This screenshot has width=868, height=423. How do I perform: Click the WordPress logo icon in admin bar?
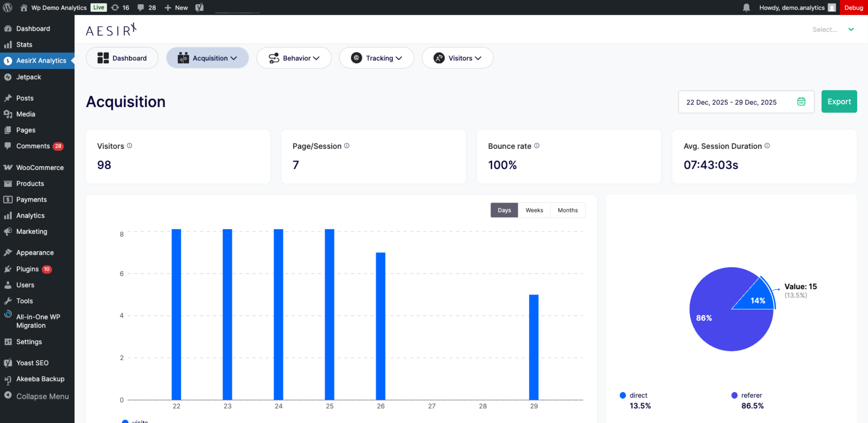(x=8, y=8)
